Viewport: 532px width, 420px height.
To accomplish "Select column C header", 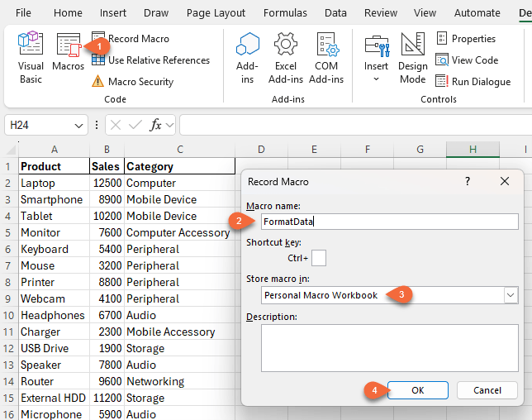I will pos(180,150).
